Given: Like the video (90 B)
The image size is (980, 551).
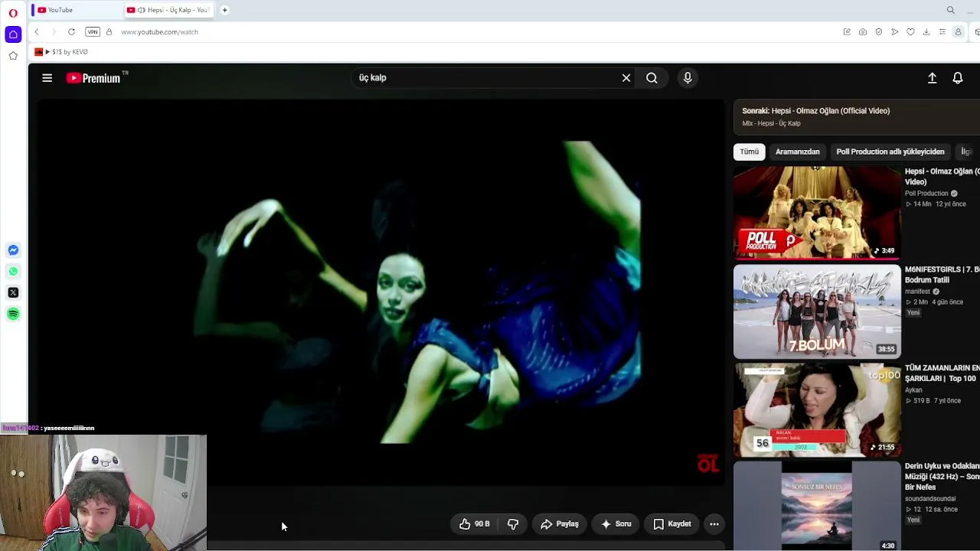Looking at the screenshot, I should (x=475, y=524).
